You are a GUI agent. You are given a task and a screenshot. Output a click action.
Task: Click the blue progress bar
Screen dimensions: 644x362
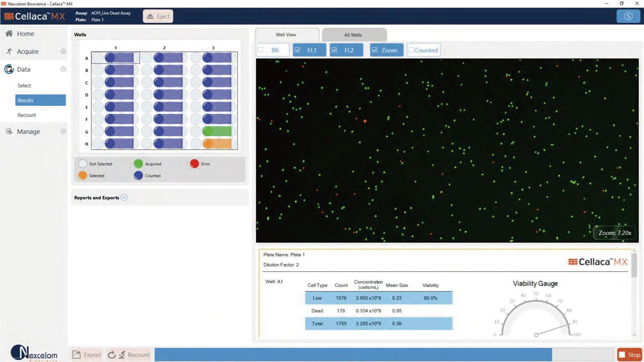tap(353, 355)
